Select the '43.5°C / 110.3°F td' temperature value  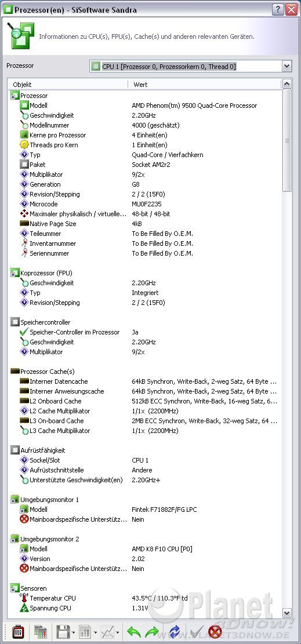(x=159, y=598)
